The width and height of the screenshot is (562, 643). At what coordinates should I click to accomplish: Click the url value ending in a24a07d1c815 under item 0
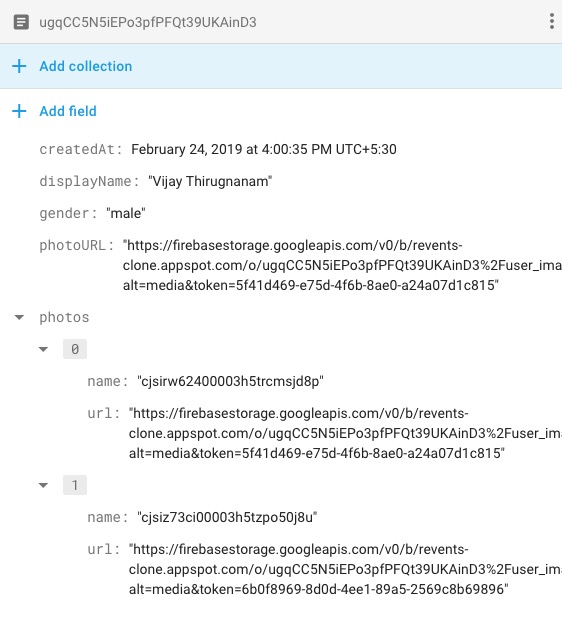pos(345,433)
